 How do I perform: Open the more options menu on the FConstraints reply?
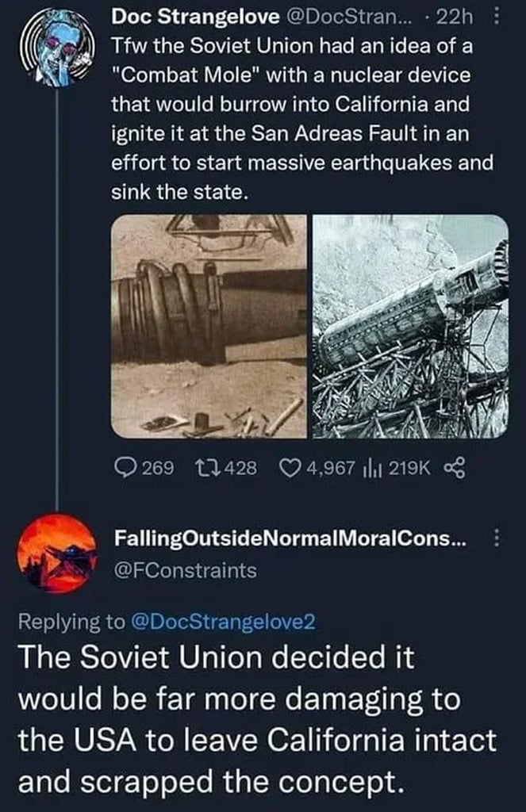click(497, 539)
